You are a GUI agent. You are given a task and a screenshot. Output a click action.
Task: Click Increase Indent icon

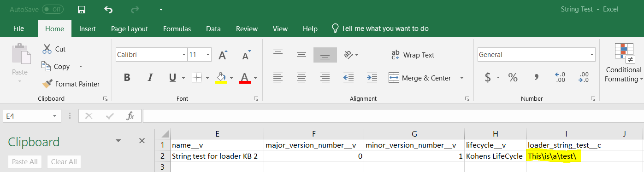click(372, 78)
